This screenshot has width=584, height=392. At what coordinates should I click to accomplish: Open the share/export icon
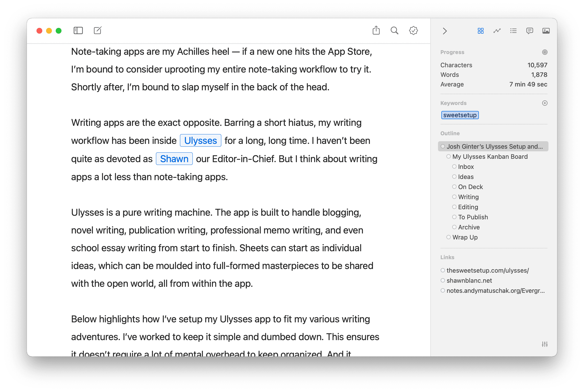coord(376,30)
